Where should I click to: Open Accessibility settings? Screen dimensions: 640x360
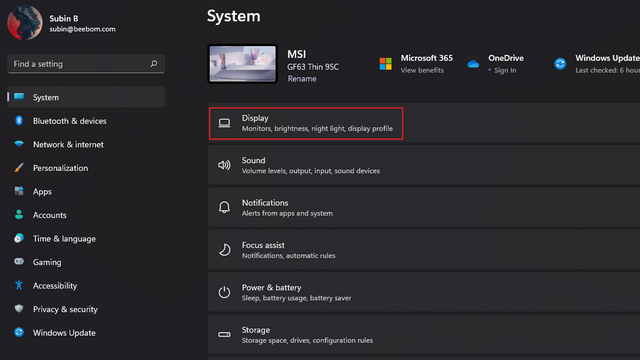click(x=86, y=286)
